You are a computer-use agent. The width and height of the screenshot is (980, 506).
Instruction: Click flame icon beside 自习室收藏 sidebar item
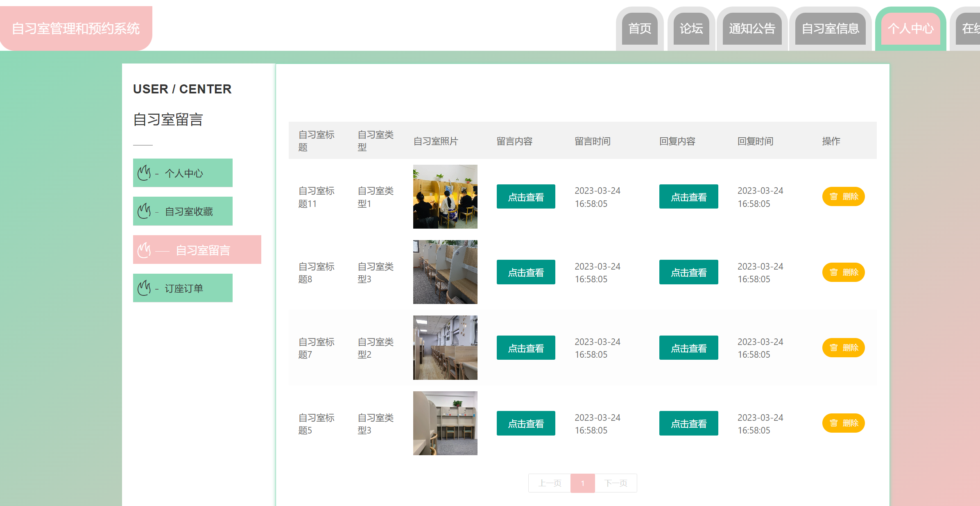[144, 211]
